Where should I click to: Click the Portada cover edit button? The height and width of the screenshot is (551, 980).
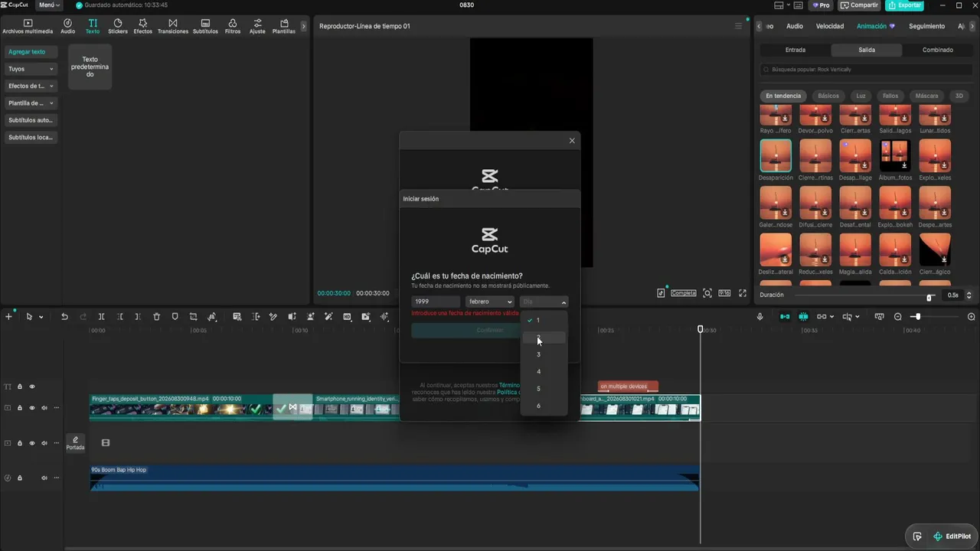click(76, 443)
